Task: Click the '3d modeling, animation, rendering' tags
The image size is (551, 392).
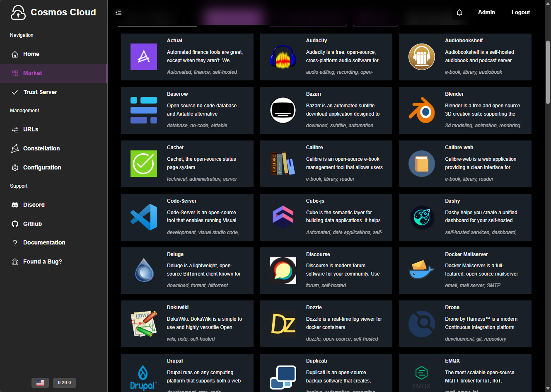Action: pos(483,126)
